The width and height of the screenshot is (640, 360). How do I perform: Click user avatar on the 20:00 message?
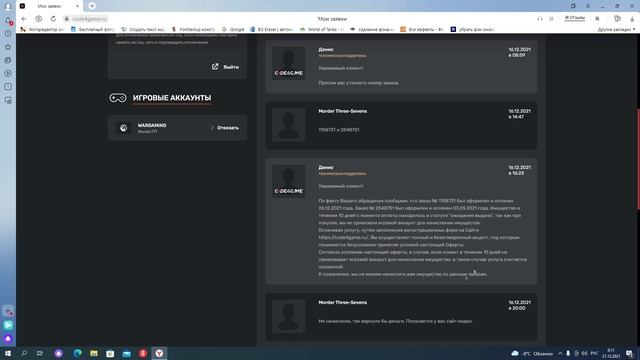289,316
